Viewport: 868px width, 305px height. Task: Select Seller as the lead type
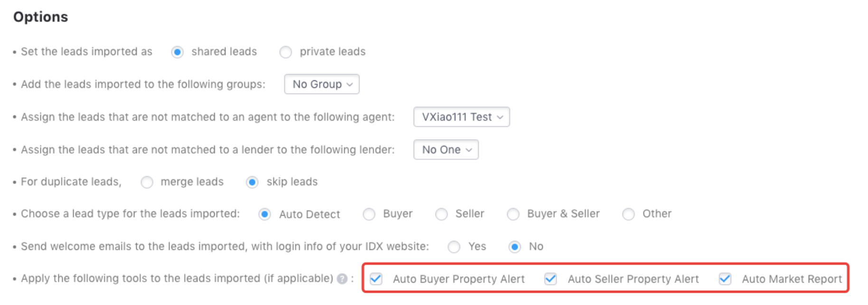tap(442, 214)
